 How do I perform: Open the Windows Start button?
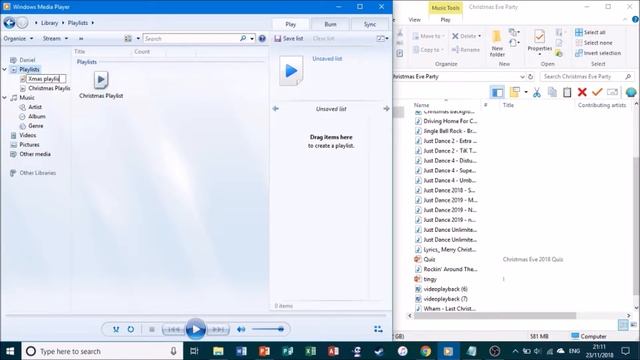pos(10,351)
